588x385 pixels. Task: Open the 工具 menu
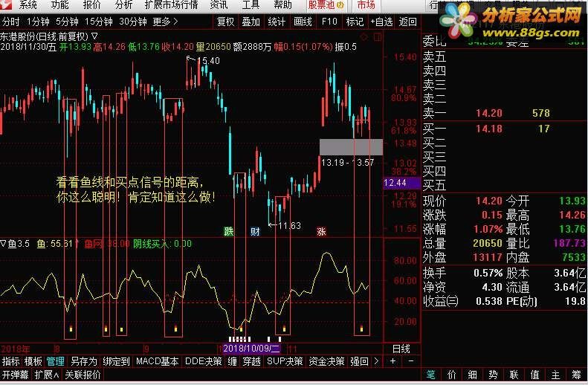pyautogui.click(x=251, y=5)
